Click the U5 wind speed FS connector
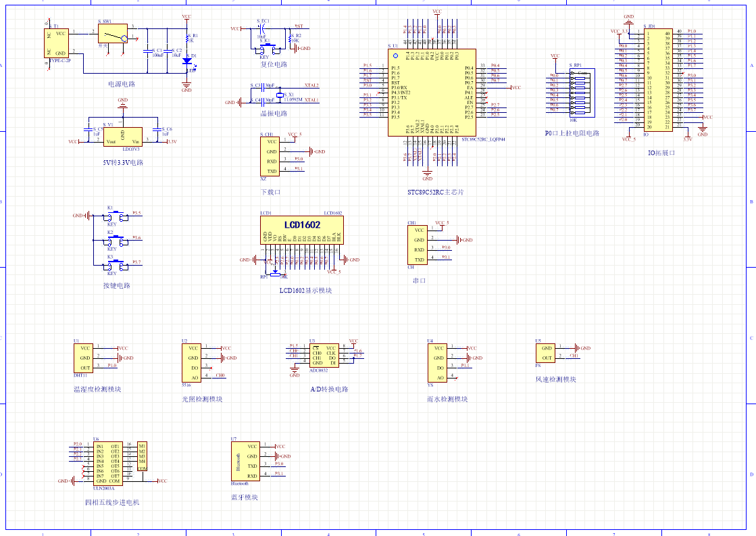Viewport: 756px width, 536px height. tap(545, 353)
